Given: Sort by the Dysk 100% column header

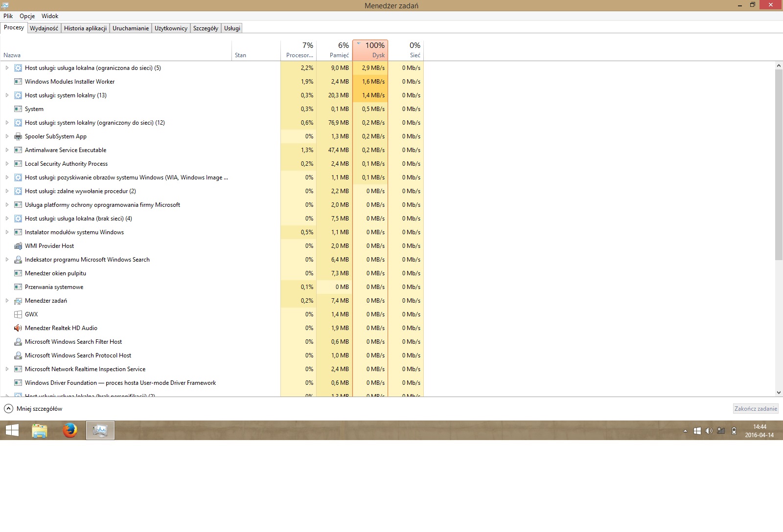Looking at the screenshot, I should [370, 50].
